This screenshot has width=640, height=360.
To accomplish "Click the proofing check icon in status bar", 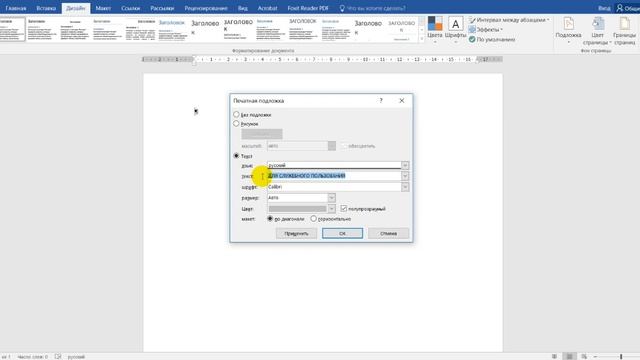I will (x=58, y=357).
